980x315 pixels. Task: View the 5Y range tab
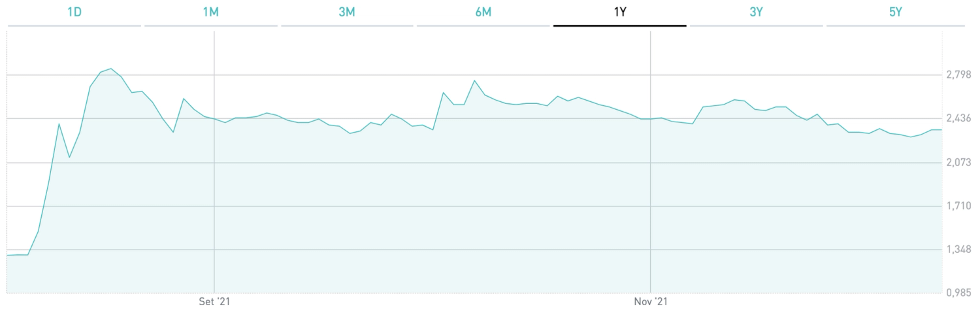point(895,13)
